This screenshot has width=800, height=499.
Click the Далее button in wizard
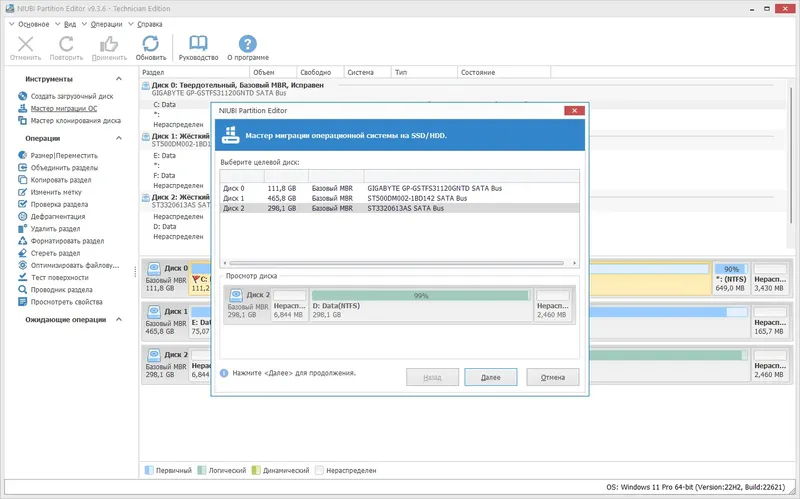pyautogui.click(x=491, y=377)
